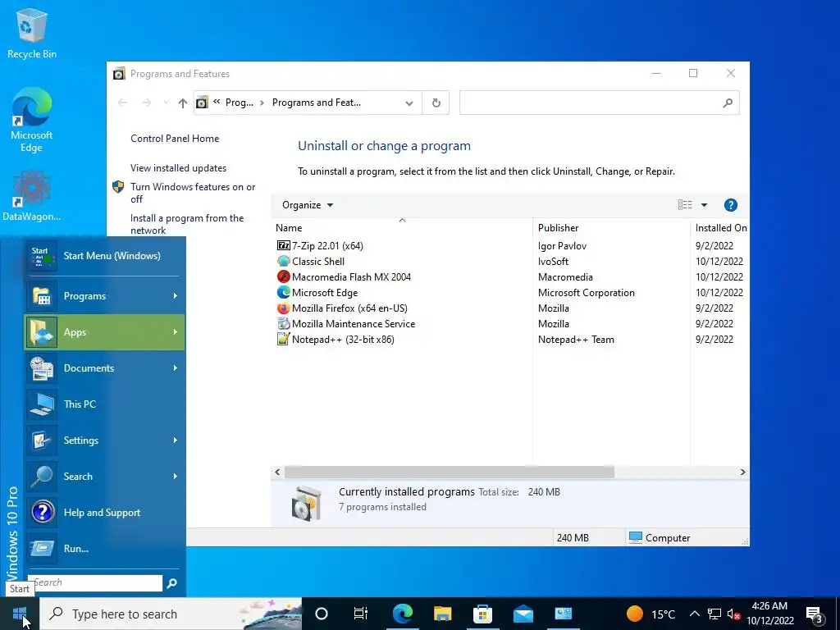Open the Recycle Bin desktop icon
The image size is (840, 630).
32,34
